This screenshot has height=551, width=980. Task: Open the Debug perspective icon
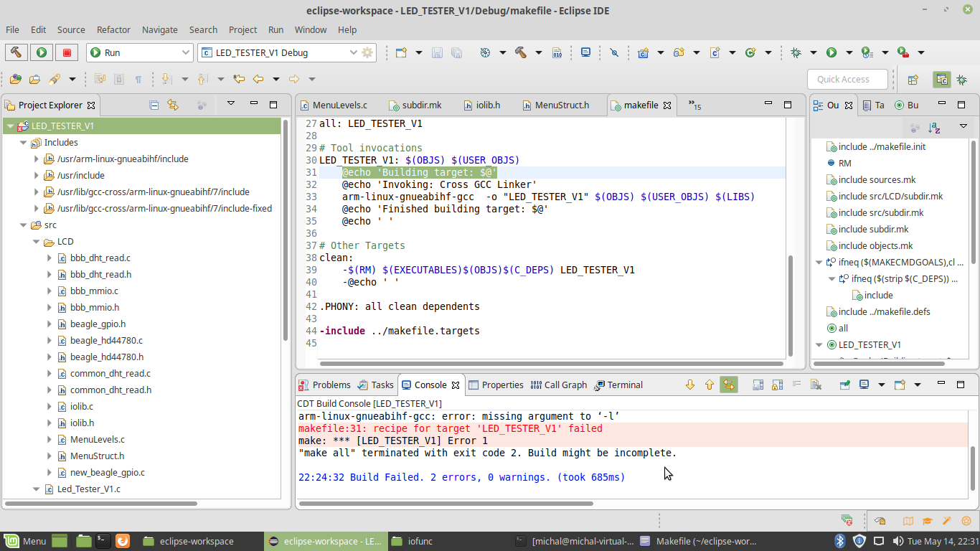tap(961, 80)
